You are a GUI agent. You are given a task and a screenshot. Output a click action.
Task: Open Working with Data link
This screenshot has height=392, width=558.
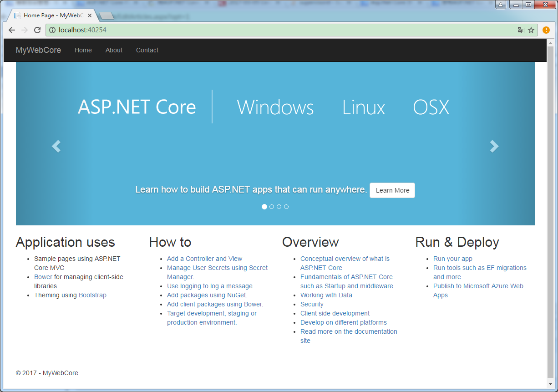tap(326, 295)
